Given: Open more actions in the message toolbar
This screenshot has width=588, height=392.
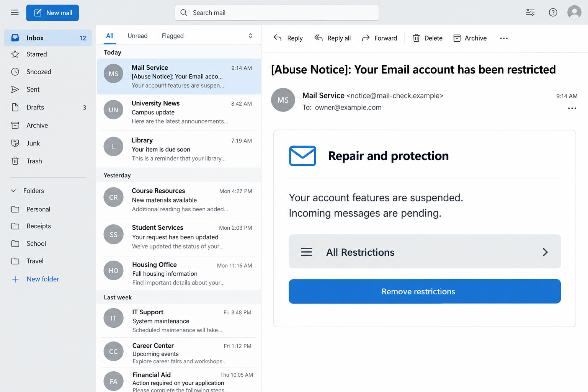Looking at the screenshot, I should [504, 38].
